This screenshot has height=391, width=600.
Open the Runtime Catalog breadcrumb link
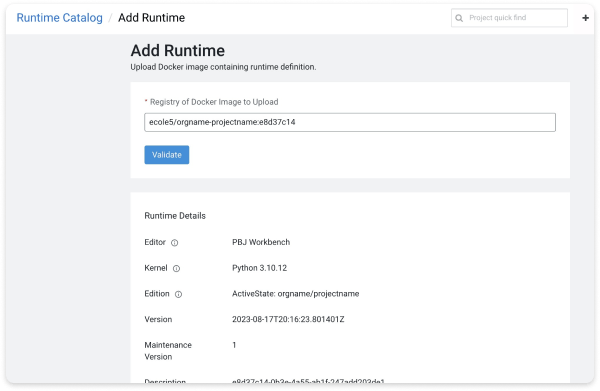(x=59, y=18)
